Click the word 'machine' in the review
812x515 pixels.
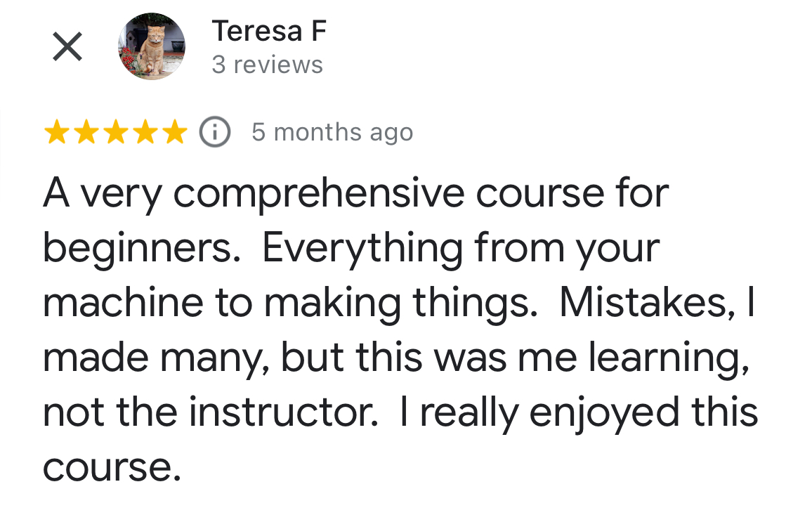(x=123, y=303)
